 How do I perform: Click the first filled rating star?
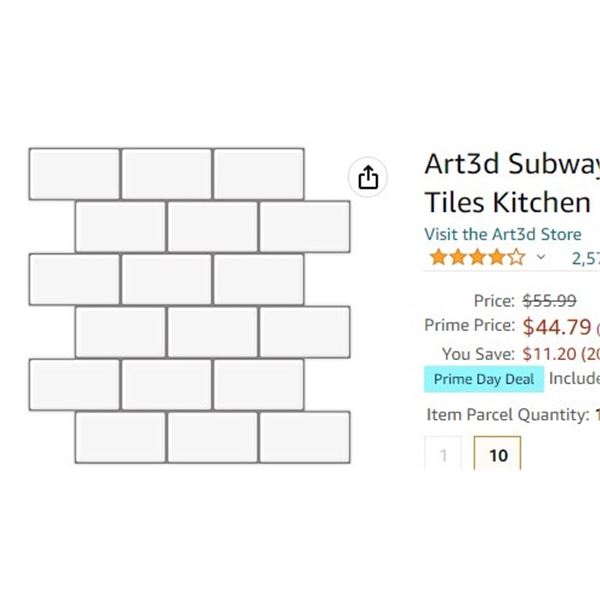click(438, 257)
